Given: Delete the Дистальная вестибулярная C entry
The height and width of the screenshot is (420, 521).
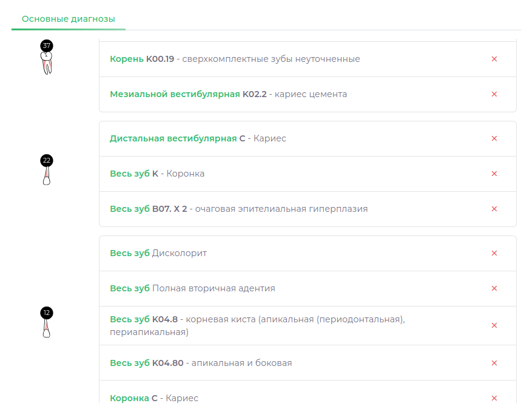Looking at the screenshot, I should coord(495,139).
